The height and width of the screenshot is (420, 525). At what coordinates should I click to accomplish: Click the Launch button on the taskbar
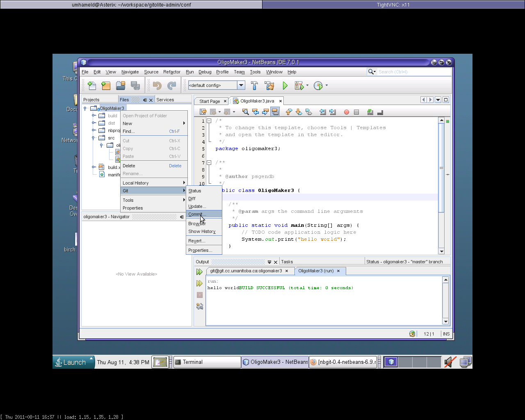[73, 362]
